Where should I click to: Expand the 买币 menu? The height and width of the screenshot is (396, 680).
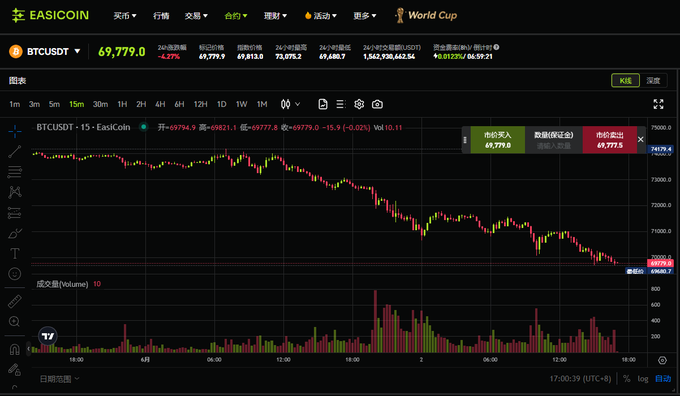coord(125,16)
